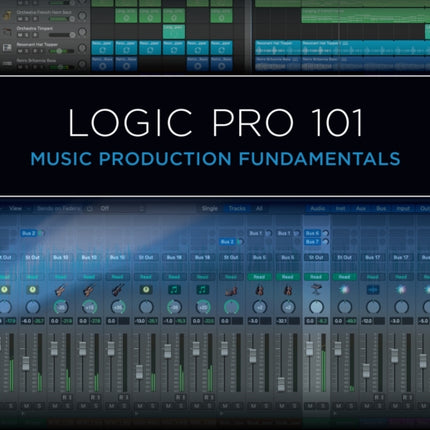Click the instrument icon on the highlighted mixer strip
This screenshot has height=430, width=430.
click(316, 289)
